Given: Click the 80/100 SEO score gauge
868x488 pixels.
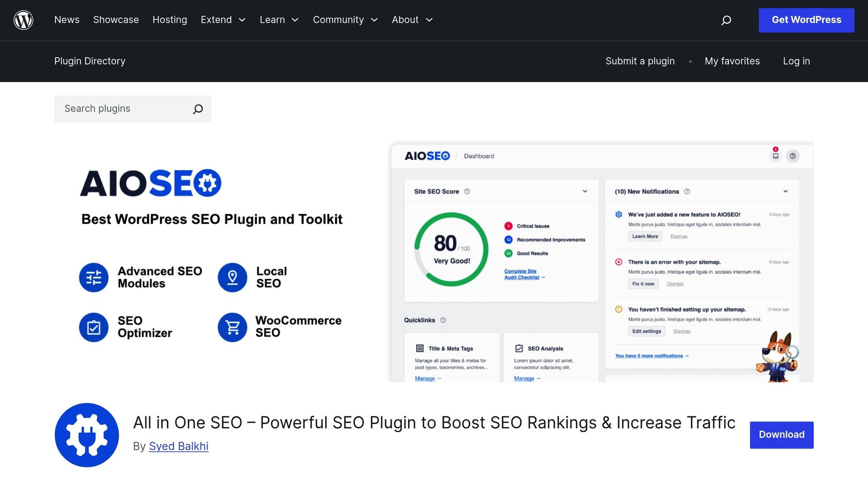Looking at the screenshot, I should coord(451,250).
